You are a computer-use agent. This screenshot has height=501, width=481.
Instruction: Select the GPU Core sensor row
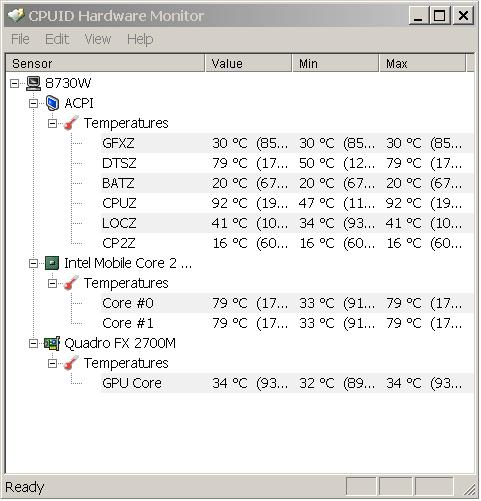(x=287, y=383)
